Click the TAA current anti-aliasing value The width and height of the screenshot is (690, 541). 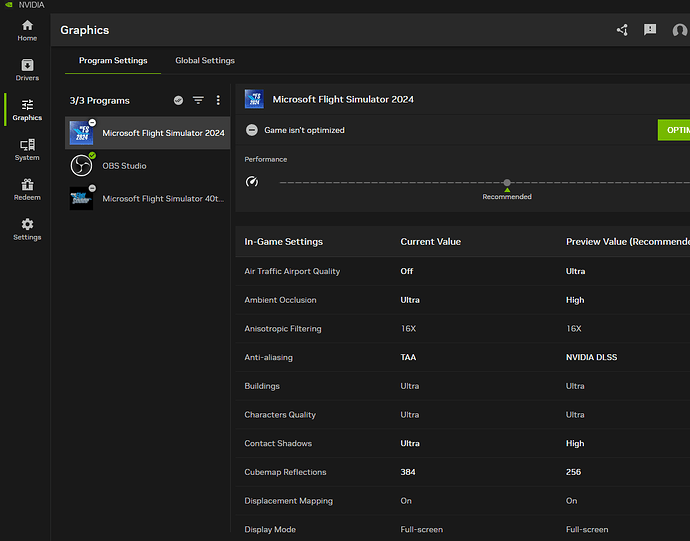408,357
